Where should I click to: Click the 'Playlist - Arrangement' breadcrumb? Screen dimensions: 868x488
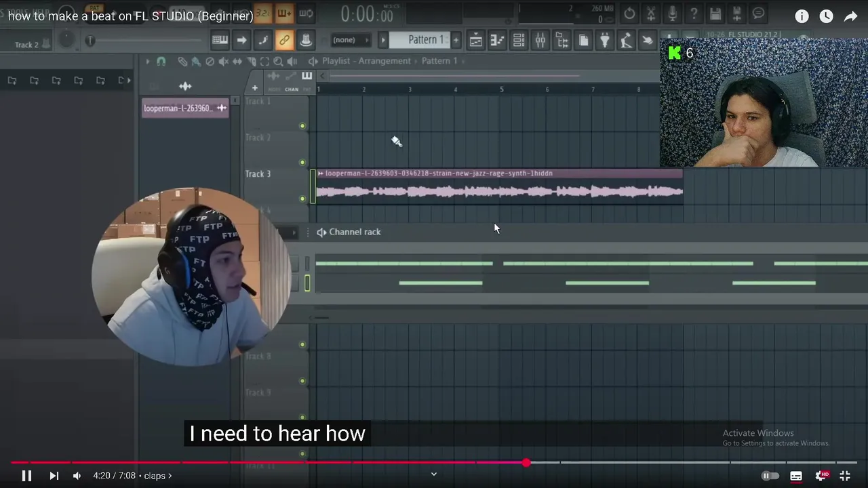366,61
